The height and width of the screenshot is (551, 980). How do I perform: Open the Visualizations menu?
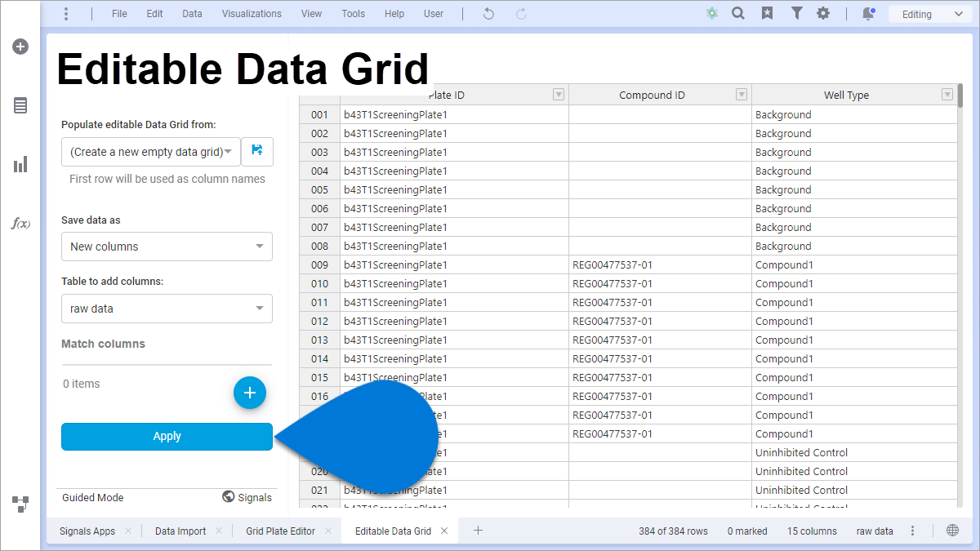(x=252, y=14)
